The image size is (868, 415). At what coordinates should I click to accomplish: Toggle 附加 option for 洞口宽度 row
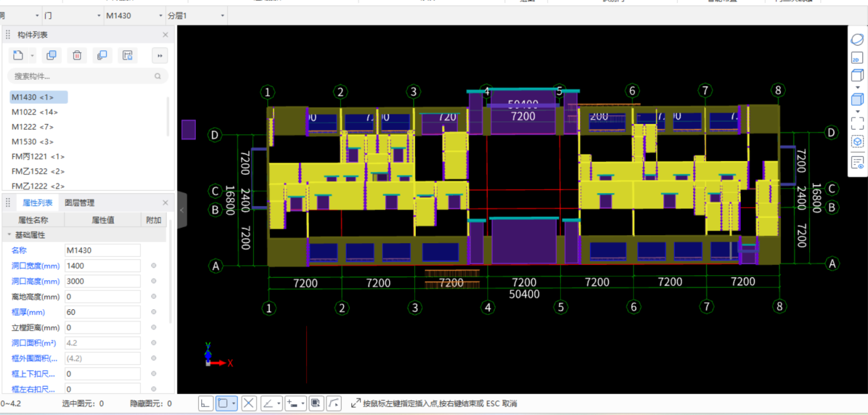154,266
